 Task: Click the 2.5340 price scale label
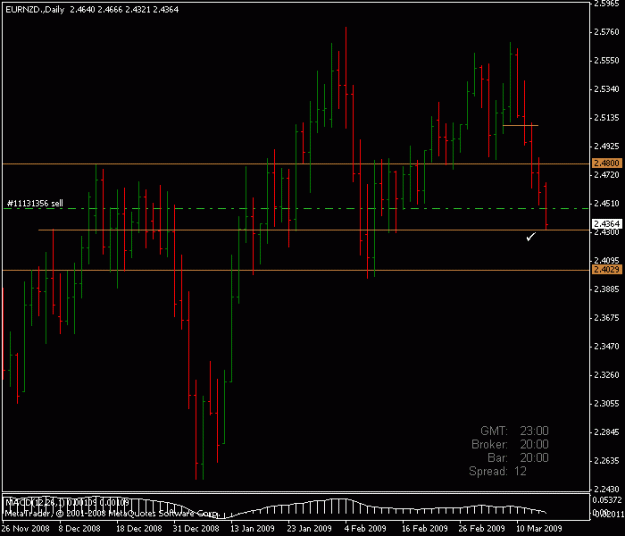(x=607, y=89)
